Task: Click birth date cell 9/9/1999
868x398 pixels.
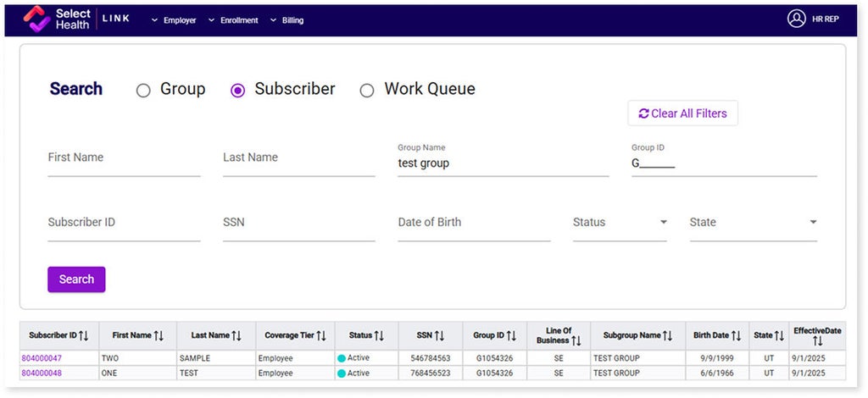Action: [717, 358]
